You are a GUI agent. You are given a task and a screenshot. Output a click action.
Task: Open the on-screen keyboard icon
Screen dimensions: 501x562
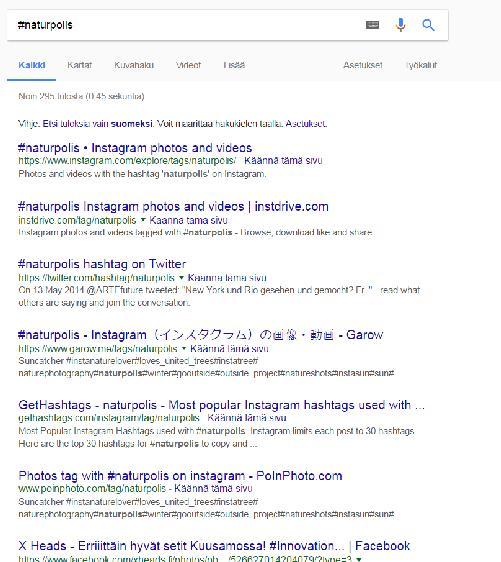point(372,25)
